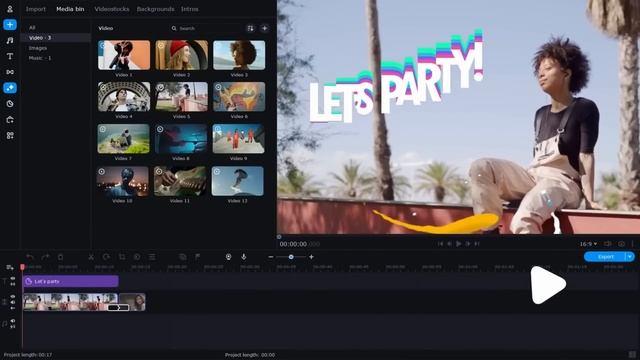Viewport: 640px width, 360px height.
Task: Zoom out timeline with minus icon
Action: click(271, 257)
